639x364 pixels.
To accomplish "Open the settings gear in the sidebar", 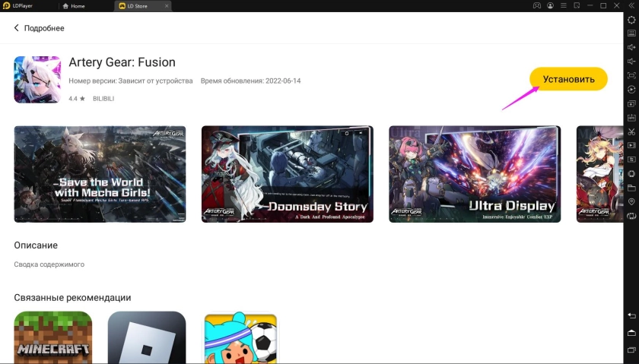I will [631, 20].
